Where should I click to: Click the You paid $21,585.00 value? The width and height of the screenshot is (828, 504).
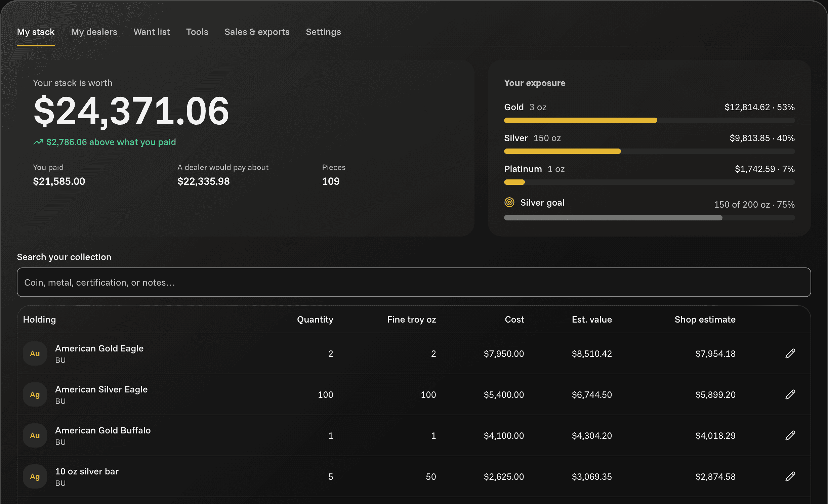[59, 181]
